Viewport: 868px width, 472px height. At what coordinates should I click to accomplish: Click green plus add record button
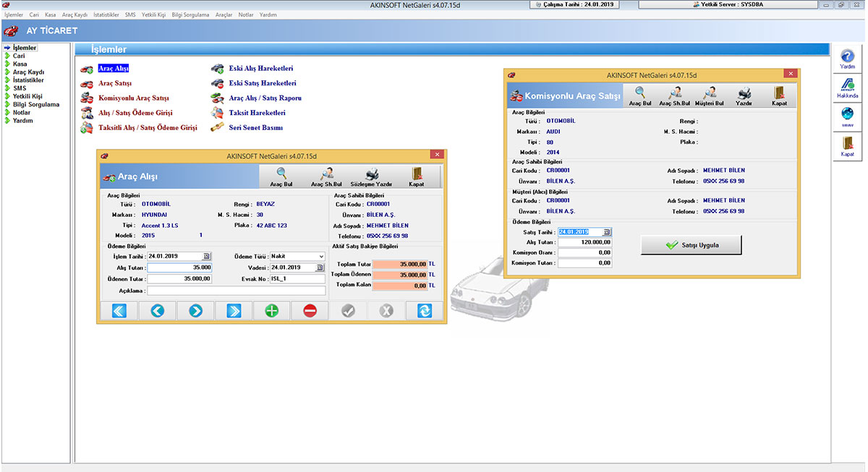coord(271,311)
